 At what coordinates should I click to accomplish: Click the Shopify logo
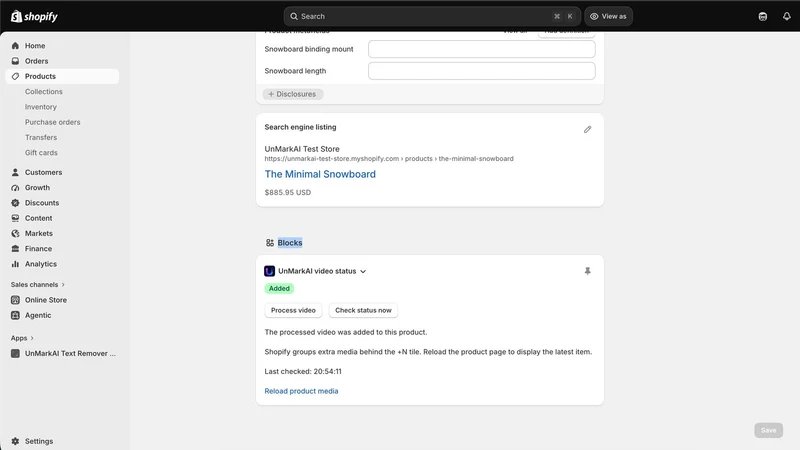[34, 16]
